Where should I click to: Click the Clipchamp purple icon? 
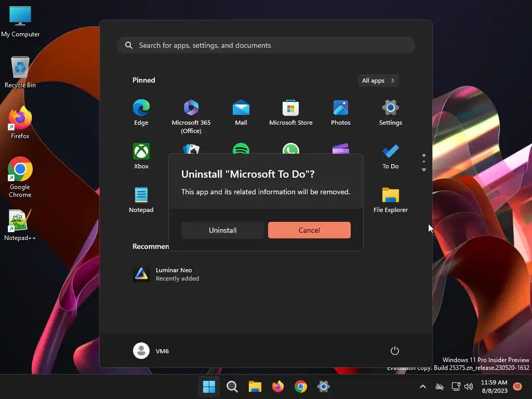tap(341, 149)
